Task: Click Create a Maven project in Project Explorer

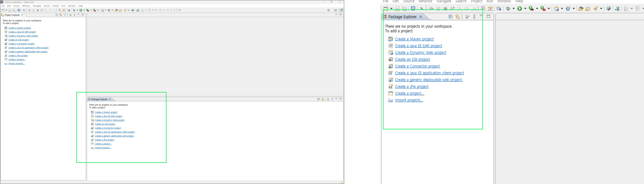Action: 20,28
